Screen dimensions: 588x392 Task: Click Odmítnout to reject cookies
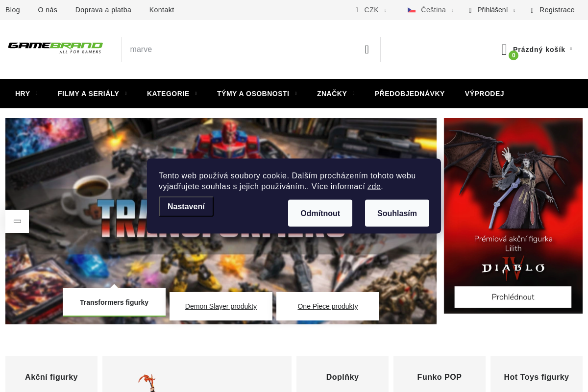320,213
